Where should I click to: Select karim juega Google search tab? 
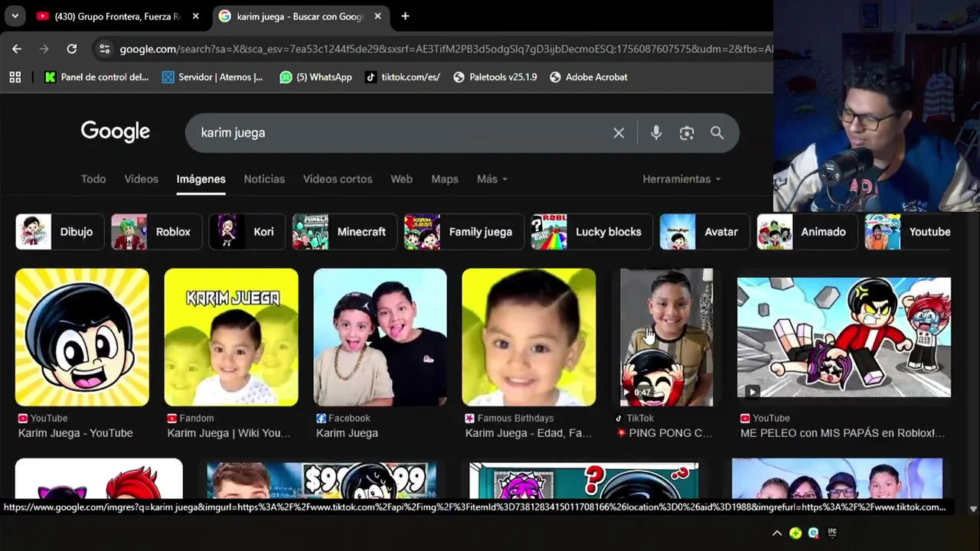(x=300, y=16)
